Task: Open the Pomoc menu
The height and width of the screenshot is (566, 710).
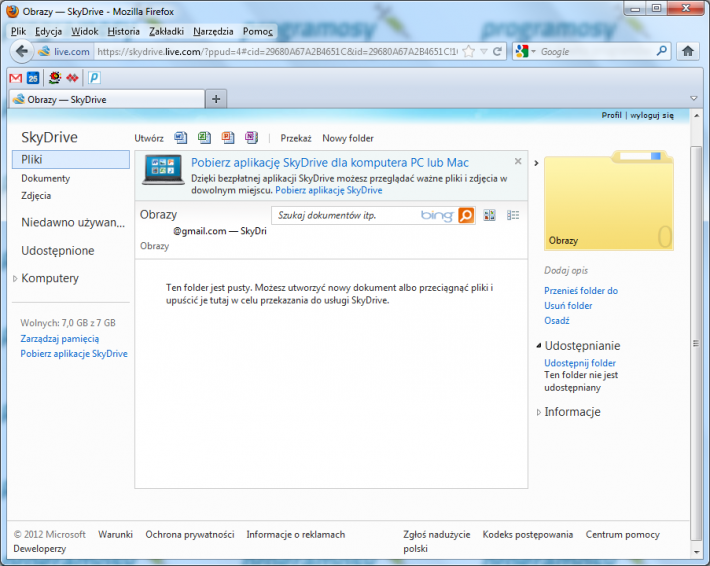Action: [258, 31]
